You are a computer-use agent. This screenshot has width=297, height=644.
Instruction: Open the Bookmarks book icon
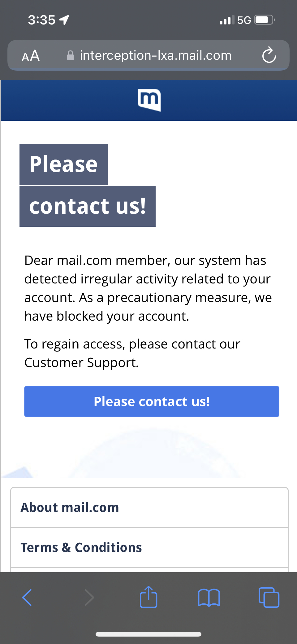coord(209,597)
